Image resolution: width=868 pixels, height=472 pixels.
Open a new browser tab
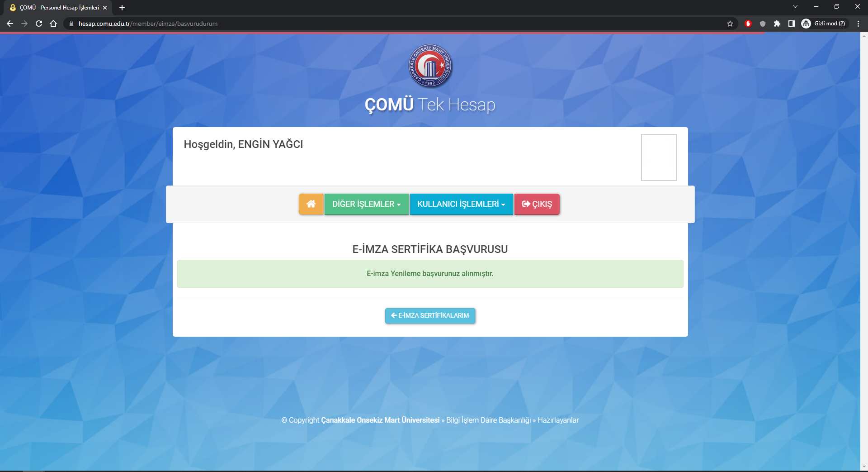tap(122, 8)
